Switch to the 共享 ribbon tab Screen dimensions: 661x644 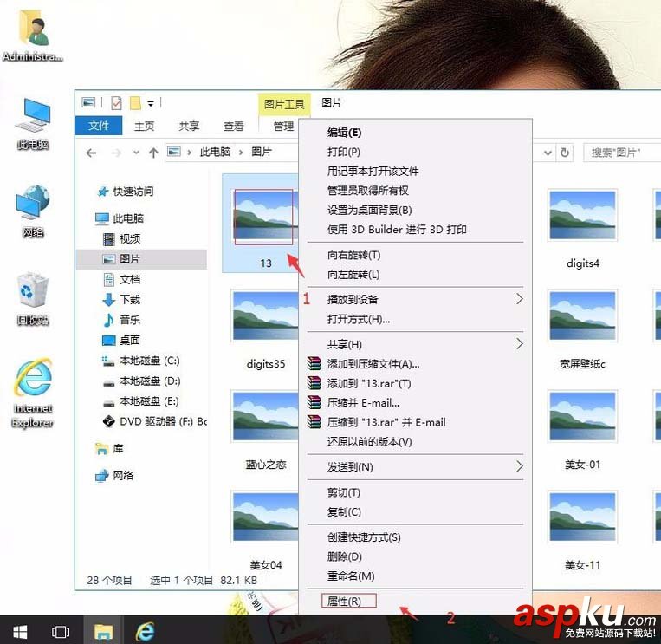189,126
